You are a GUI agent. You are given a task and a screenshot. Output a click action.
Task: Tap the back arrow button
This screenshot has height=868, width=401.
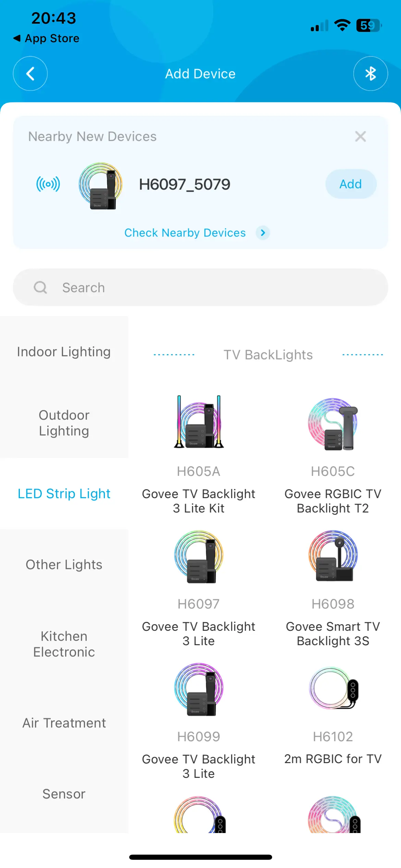(x=30, y=73)
